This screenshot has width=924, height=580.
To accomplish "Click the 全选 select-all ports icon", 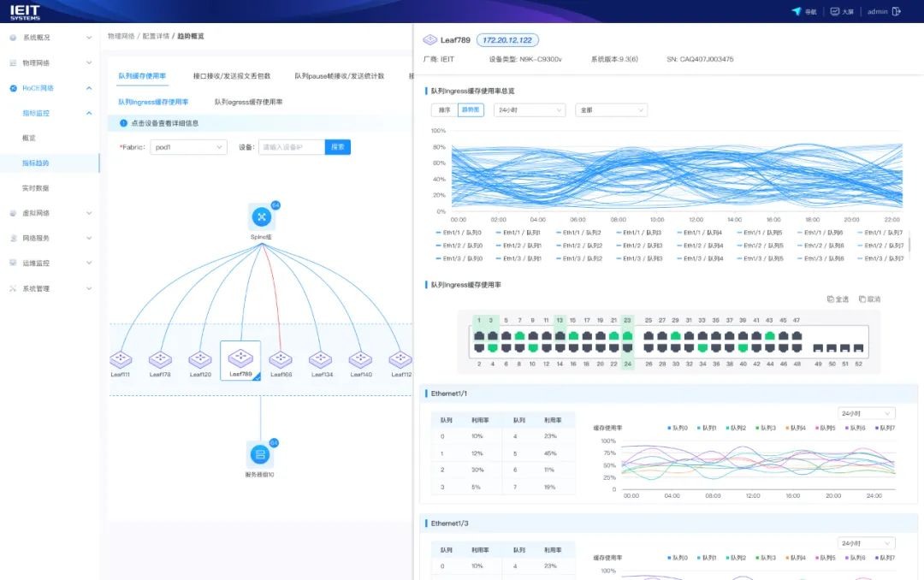I will (x=831, y=299).
